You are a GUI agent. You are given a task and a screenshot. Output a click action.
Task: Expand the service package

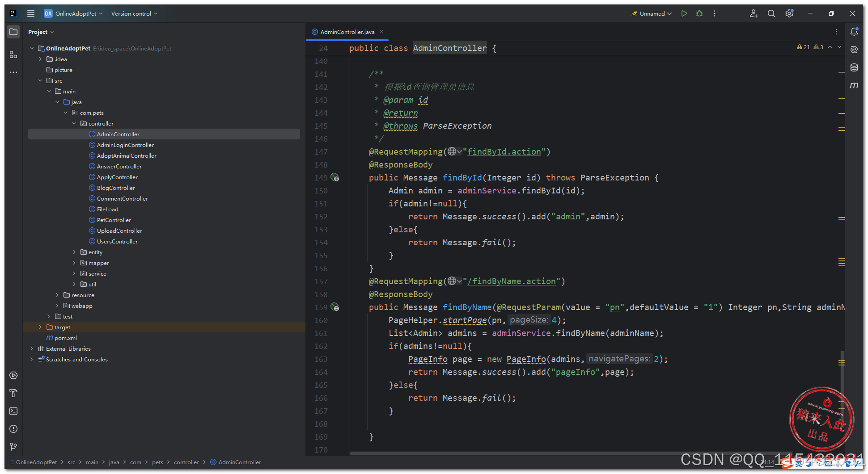[x=74, y=273]
